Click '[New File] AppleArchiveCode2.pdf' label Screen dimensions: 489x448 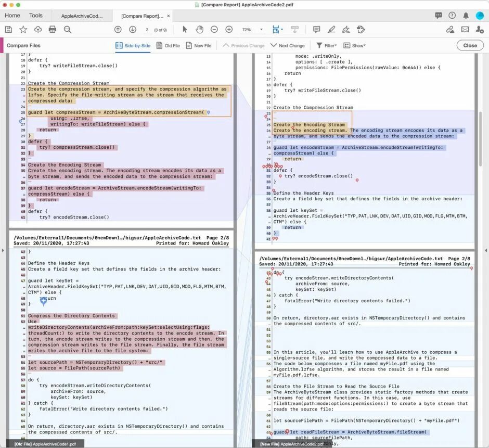(x=292, y=444)
